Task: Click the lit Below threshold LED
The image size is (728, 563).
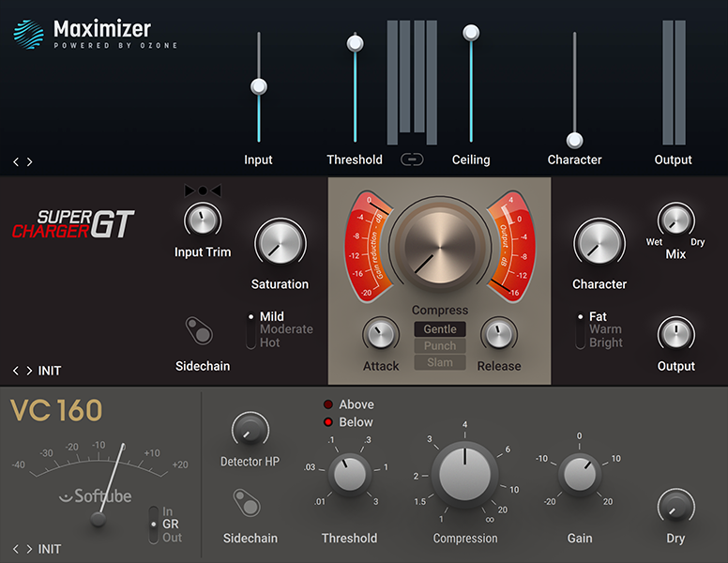Action: pos(328,422)
